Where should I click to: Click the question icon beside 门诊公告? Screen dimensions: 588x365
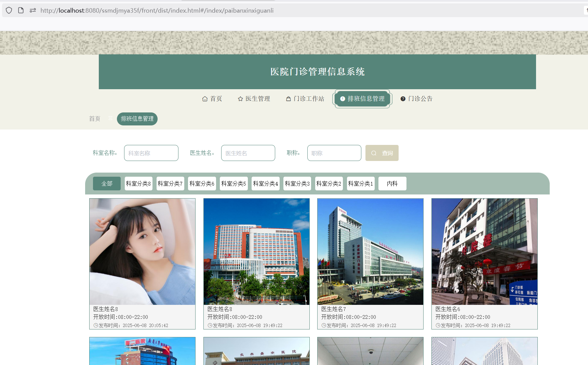403,99
